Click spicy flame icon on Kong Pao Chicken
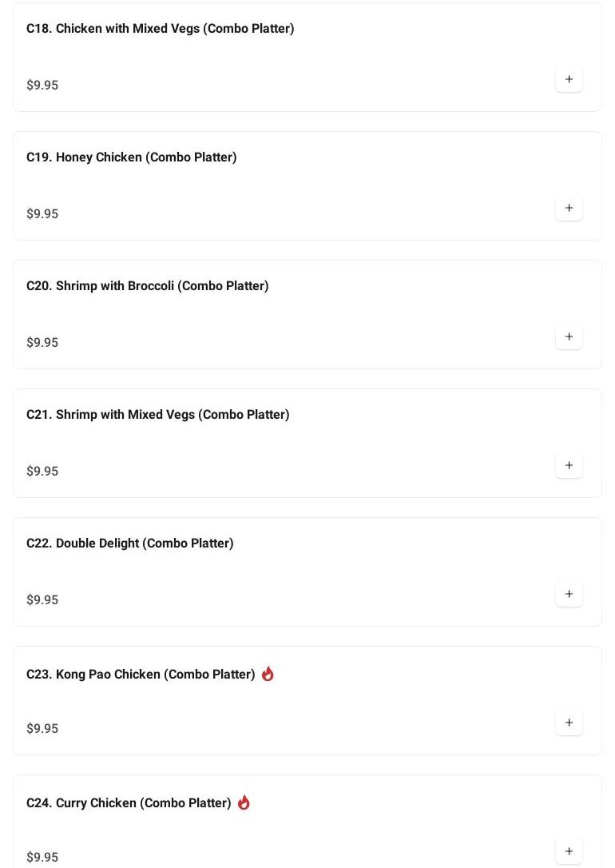This screenshot has height=868, width=615. (x=268, y=674)
